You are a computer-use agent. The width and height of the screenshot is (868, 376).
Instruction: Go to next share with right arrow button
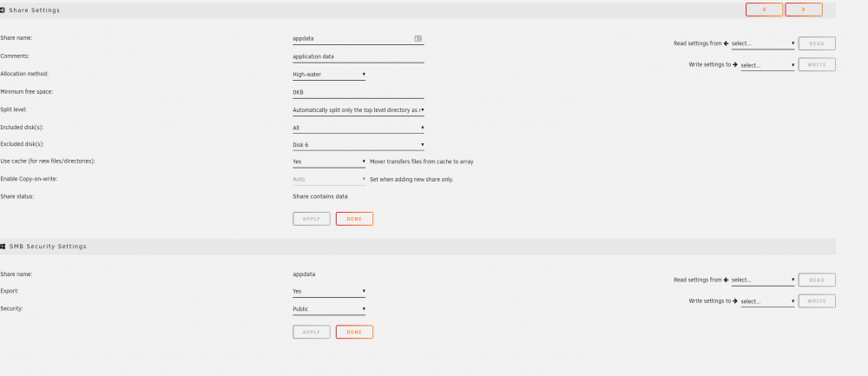click(x=803, y=10)
